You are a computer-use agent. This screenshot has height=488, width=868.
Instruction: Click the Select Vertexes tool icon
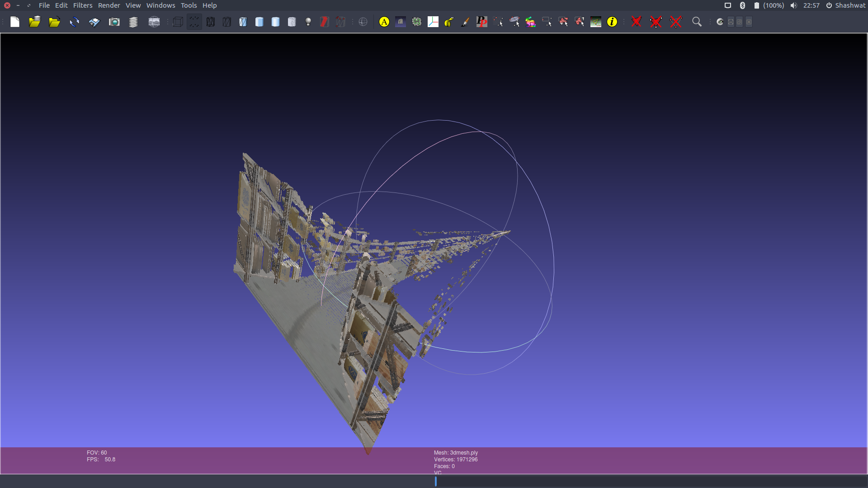click(x=547, y=22)
